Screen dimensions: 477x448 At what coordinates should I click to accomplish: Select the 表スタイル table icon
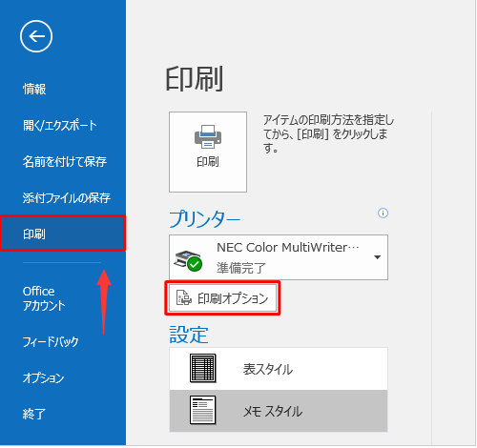[203, 368]
